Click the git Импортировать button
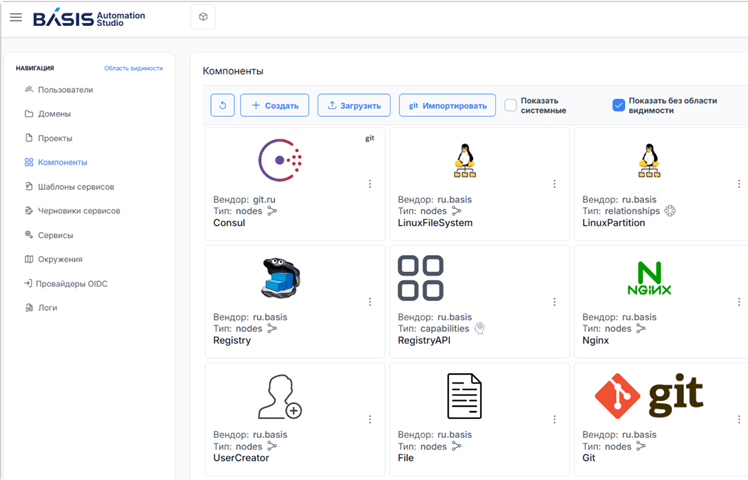 [x=447, y=105]
